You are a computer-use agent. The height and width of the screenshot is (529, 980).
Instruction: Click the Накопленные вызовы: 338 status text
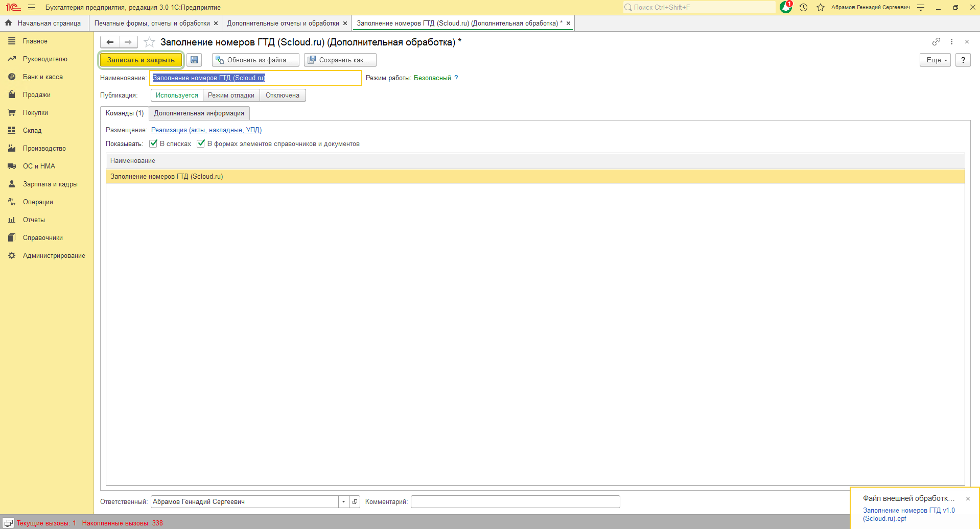123,523
